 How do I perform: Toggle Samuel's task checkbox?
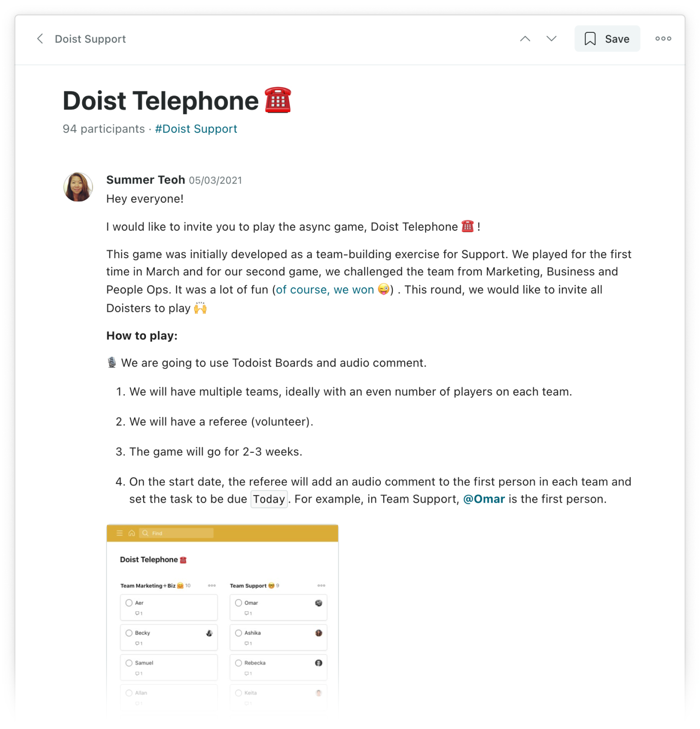point(129,662)
